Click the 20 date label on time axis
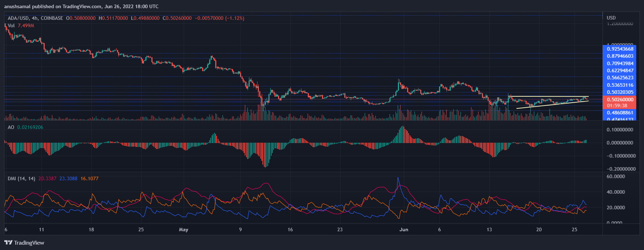 [x=539, y=229]
